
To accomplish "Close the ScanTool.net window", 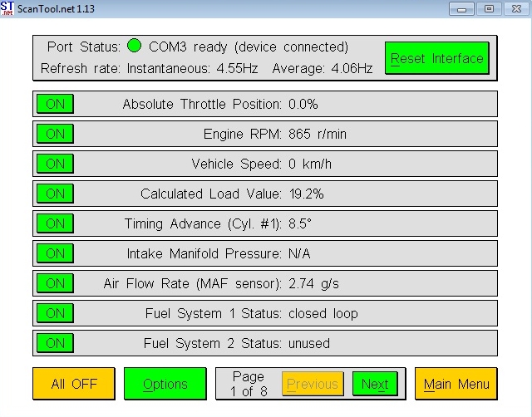I will (516, 9).
